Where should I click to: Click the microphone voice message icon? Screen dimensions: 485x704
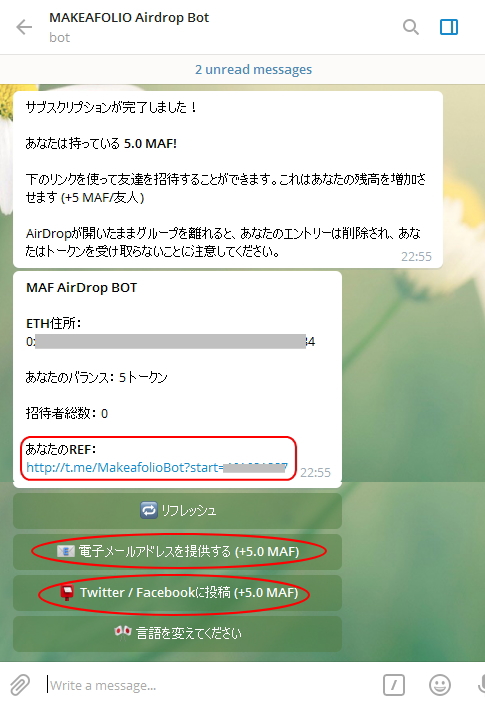481,685
